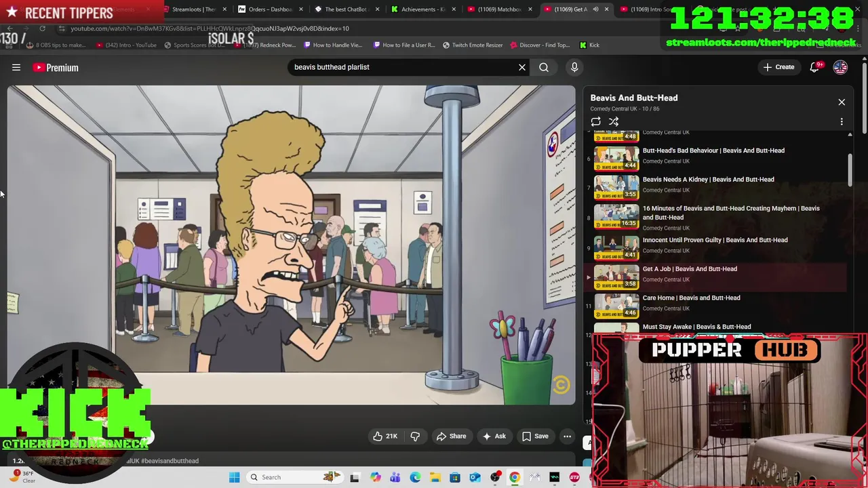Open Task View in taskbar

tap(354, 477)
